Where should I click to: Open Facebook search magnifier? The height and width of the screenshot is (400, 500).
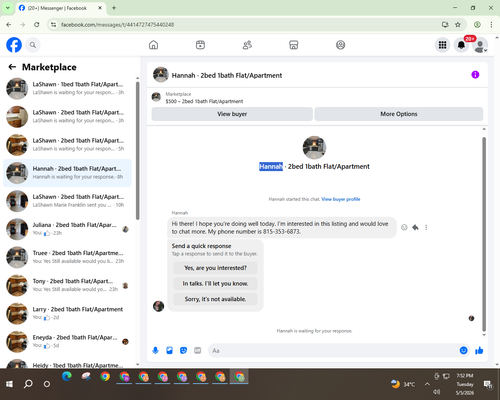pyautogui.click(x=33, y=45)
